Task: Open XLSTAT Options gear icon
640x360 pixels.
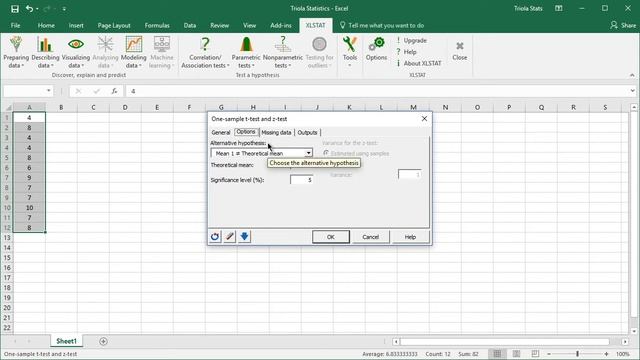Action: coord(376,49)
